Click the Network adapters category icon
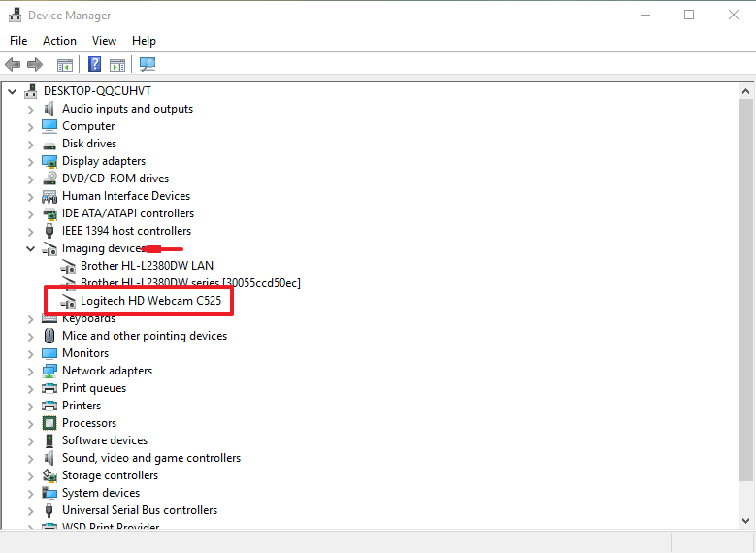 [49, 371]
